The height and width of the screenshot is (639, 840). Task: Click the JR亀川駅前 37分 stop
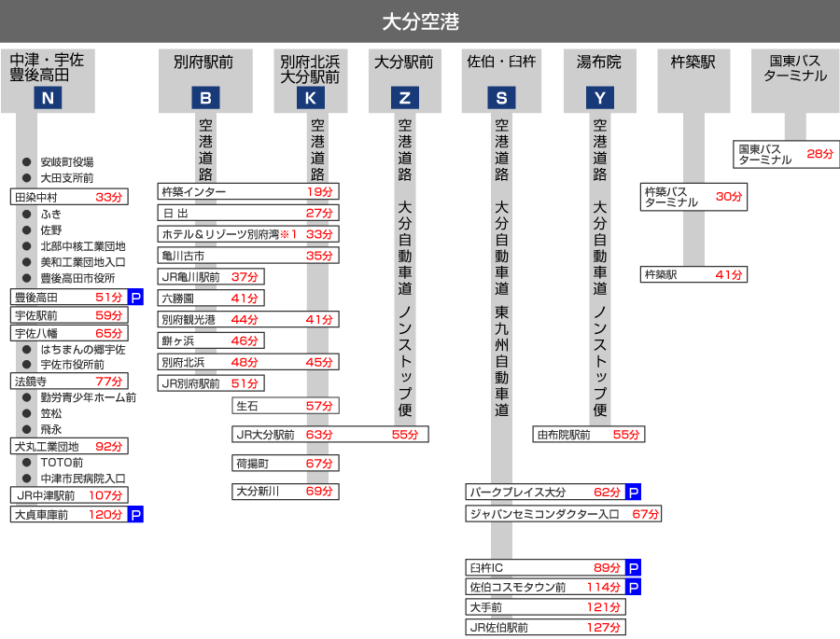pos(211,277)
